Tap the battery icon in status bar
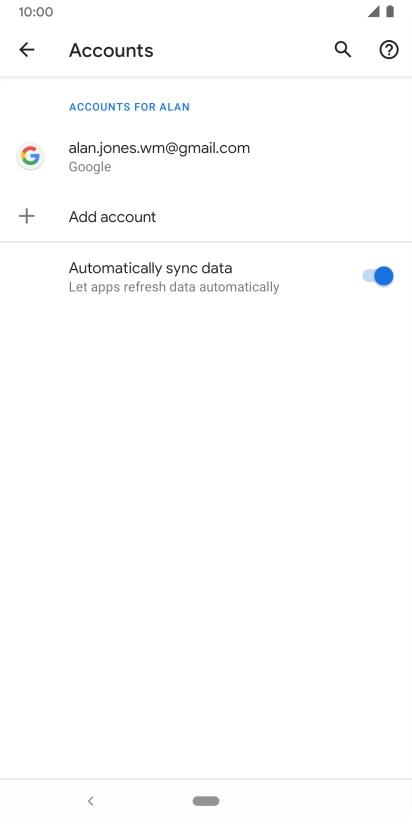The height and width of the screenshot is (824, 412). [390, 12]
